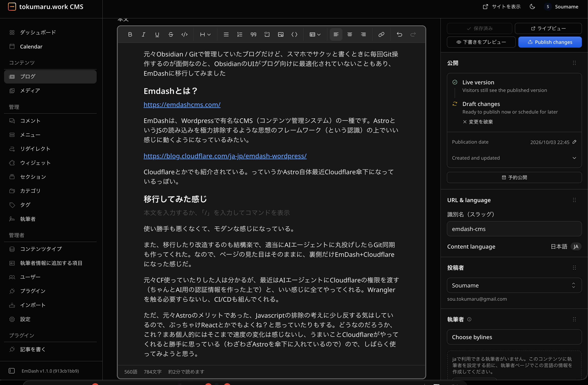Screen dimensions: 588x385
Task: Open the heading level dropdown
Action: [x=205, y=34]
